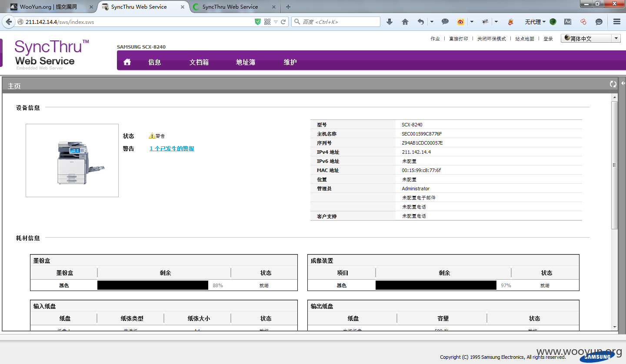Click the 作业 link
The image size is (626, 364).
pos(435,39)
